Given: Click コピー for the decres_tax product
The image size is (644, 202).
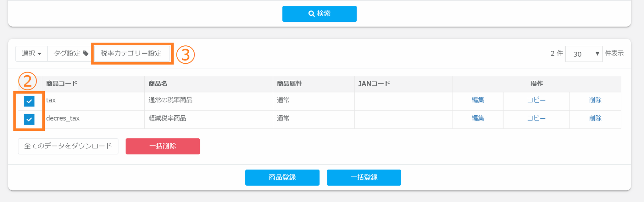Looking at the screenshot, I should point(536,118).
